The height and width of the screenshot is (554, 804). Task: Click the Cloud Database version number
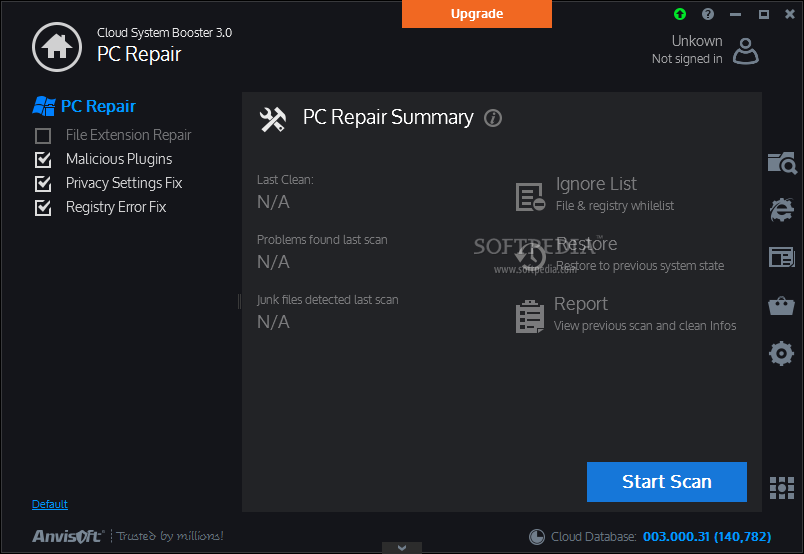pos(707,537)
